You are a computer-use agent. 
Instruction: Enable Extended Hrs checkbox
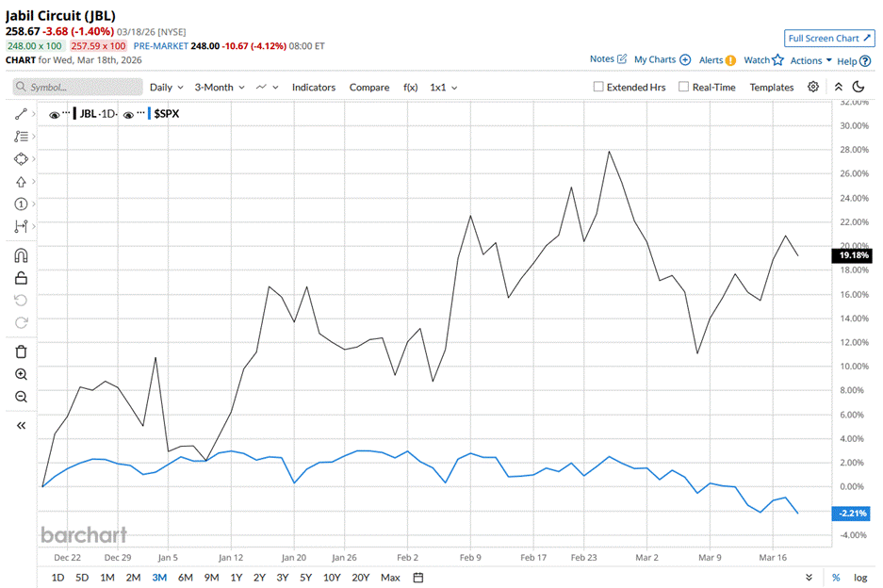click(598, 87)
